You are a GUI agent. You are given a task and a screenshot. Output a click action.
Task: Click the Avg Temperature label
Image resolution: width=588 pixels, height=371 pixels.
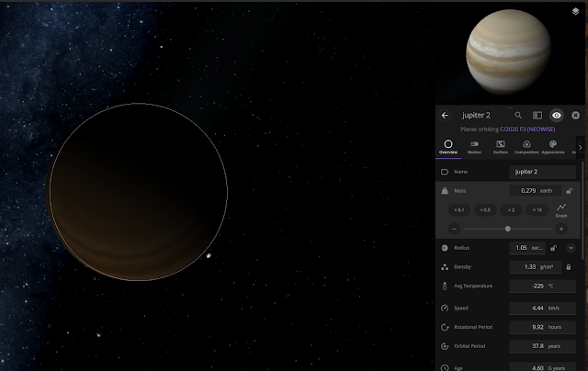473,286
